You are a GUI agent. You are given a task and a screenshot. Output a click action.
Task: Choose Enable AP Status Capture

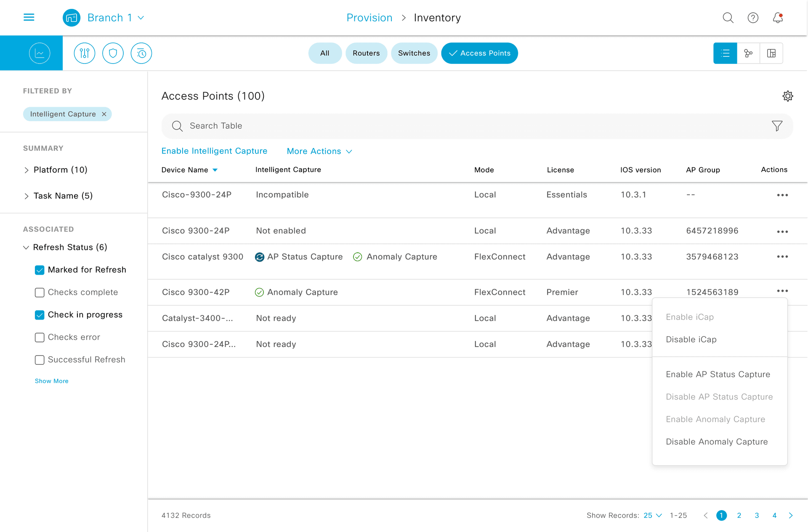click(718, 374)
